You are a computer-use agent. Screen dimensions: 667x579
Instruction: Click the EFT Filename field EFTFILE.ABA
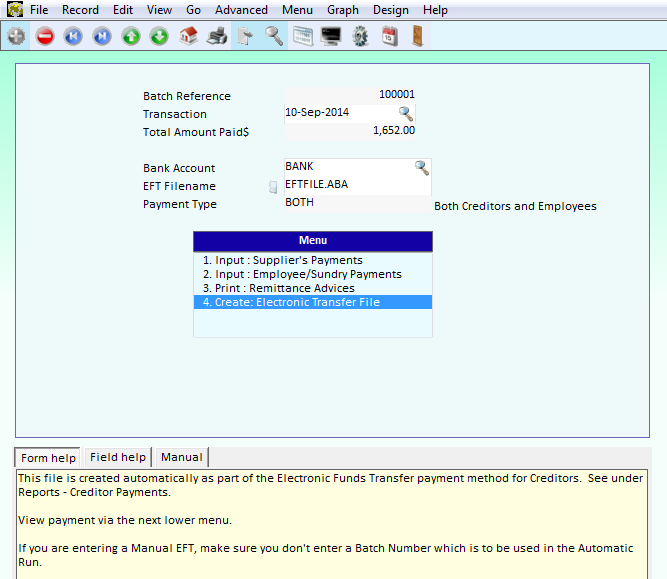pyautogui.click(x=358, y=185)
